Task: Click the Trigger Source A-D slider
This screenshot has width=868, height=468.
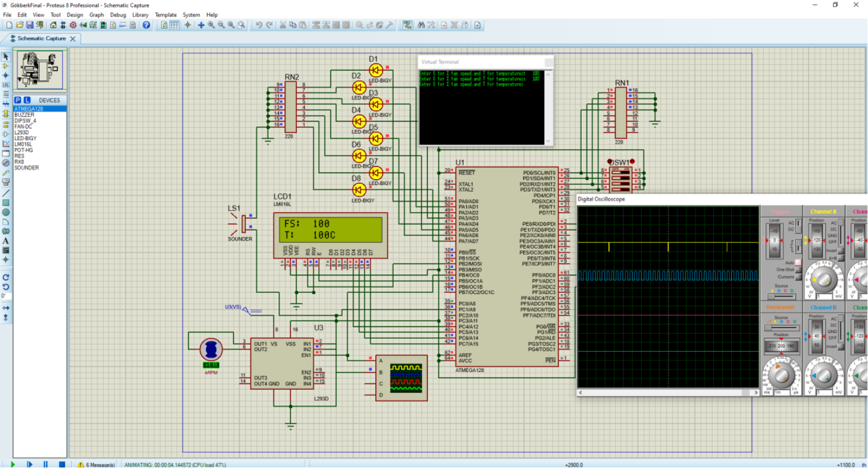Action: click(x=781, y=296)
